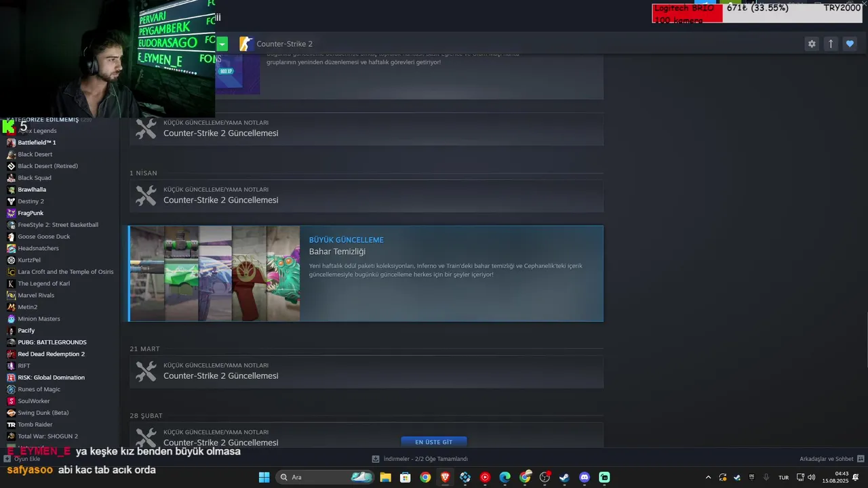Select Headsnatchers in the sidebar
This screenshot has height=488, width=868.
click(38, 248)
